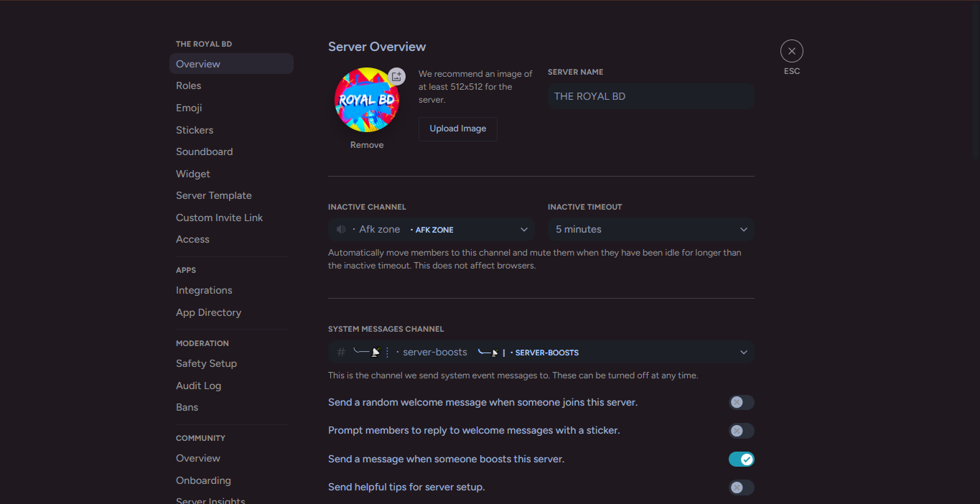The image size is (980, 504).
Task: Expand the System Messages Channel dropdown
Action: [x=541, y=353]
